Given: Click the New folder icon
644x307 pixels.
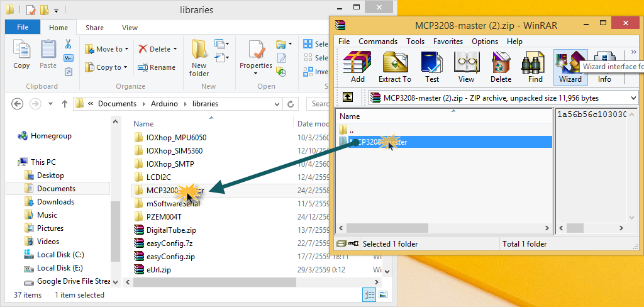Looking at the screenshot, I should (x=199, y=49).
